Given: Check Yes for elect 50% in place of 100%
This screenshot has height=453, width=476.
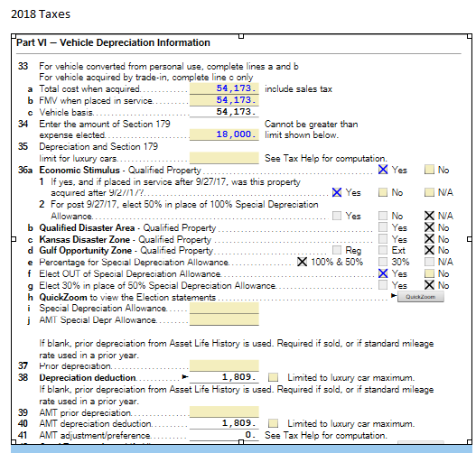Looking at the screenshot, I should tap(337, 216).
